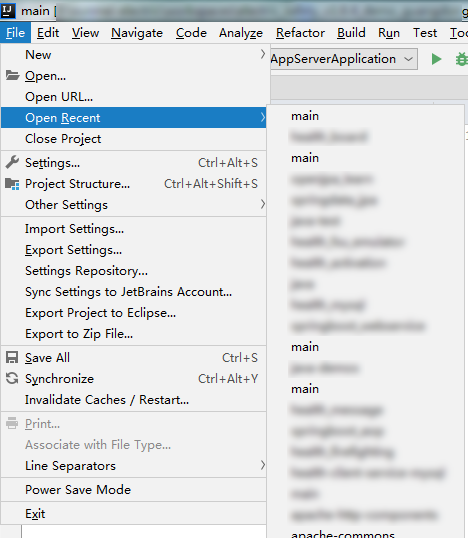Open the Run menu

pyautogui.click(x=389, y=33)
